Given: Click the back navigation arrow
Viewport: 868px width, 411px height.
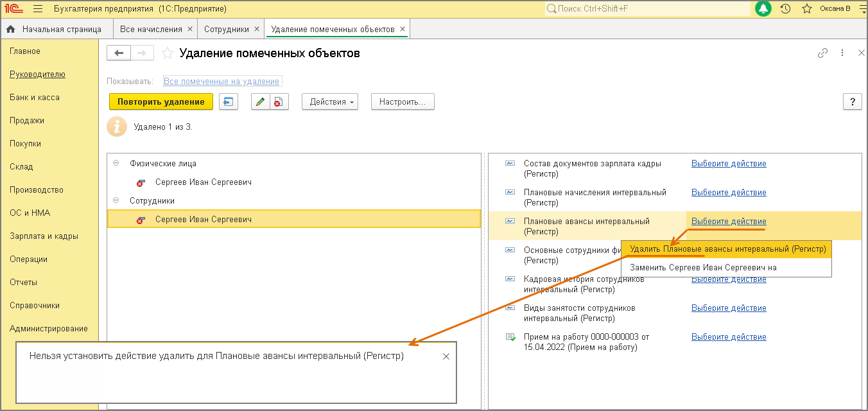Looking at the screenshot, I should (x=119, y=53).
